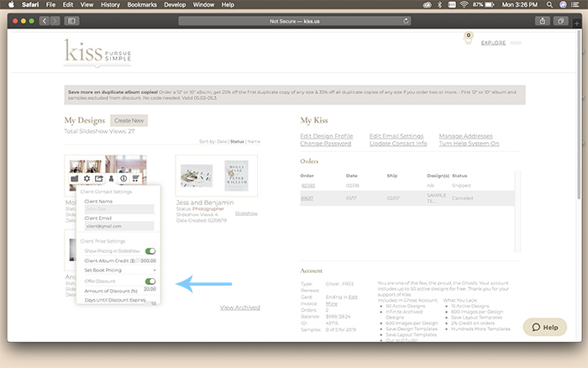
Task: Open order 81637 link
Action: (307, 198)
